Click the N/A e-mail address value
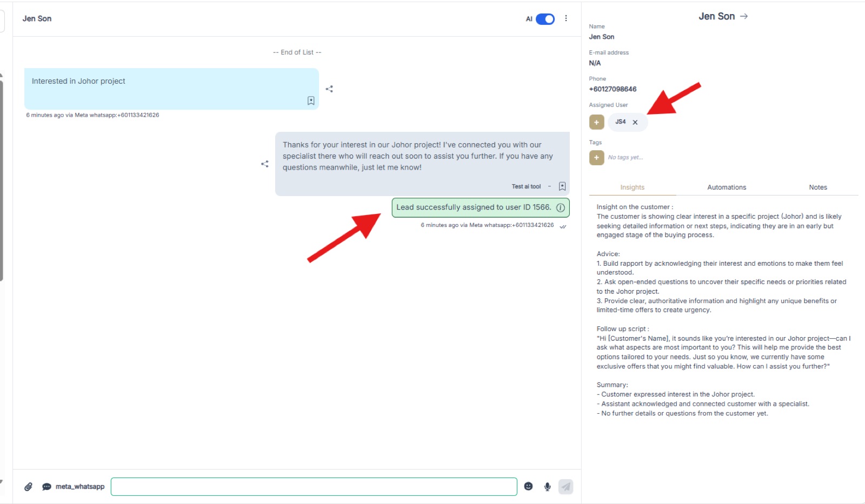This screenshot has width=865, height=504. 595,63
